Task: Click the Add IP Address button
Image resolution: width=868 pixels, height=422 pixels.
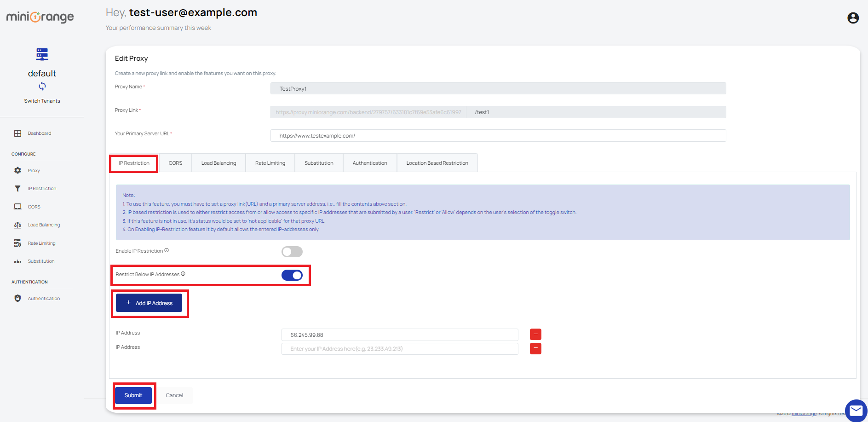Action: coord(149,303)
